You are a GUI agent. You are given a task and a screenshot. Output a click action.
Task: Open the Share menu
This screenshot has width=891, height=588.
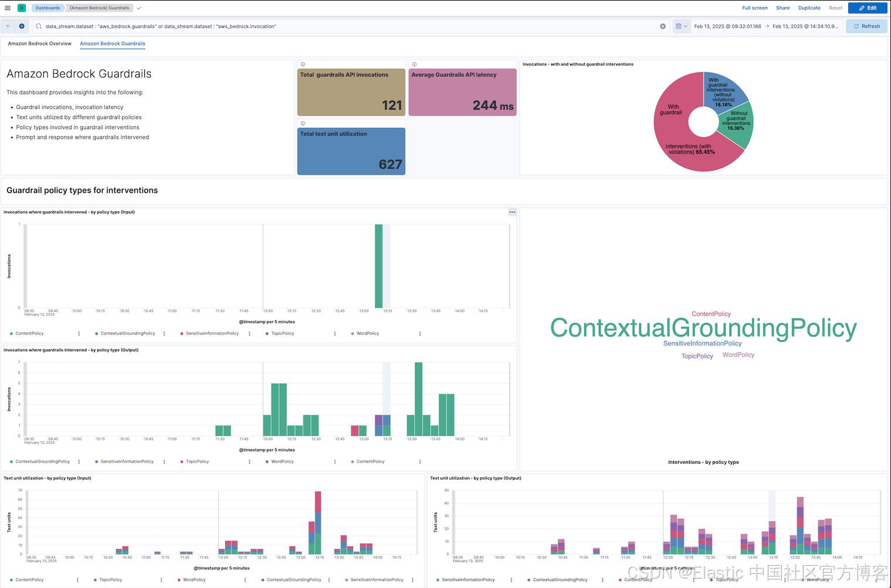pos(782,8)
